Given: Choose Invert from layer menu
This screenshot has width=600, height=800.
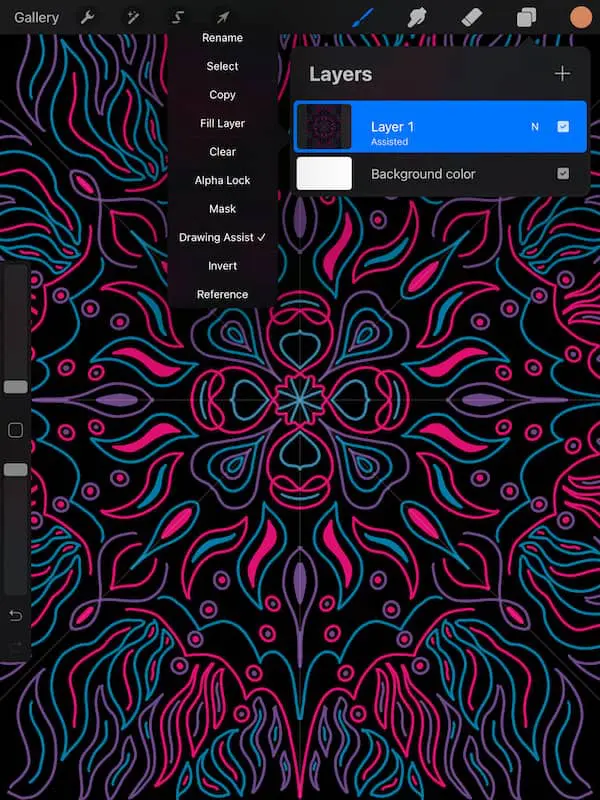Looking at the screenshot, I should [x=222, y=266].
